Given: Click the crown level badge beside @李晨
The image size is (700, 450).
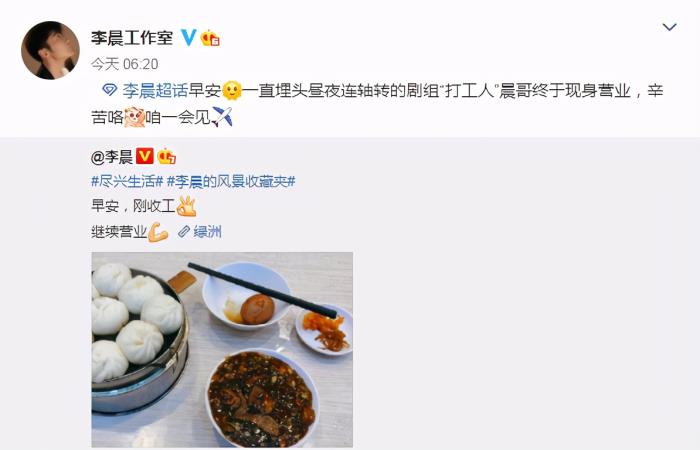Looking at the screenshot, I should [x=167, y=156].
